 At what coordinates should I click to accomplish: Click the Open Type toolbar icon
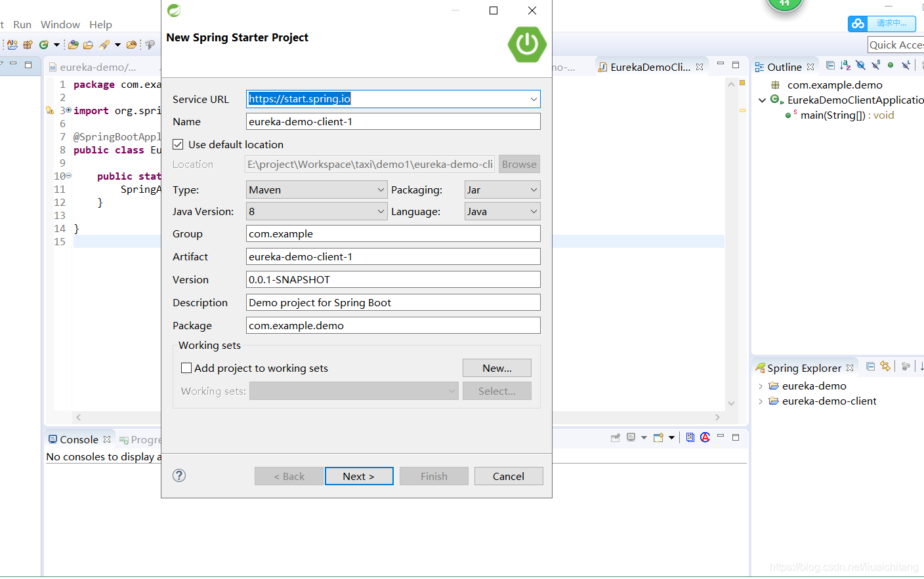pos(73,45)
